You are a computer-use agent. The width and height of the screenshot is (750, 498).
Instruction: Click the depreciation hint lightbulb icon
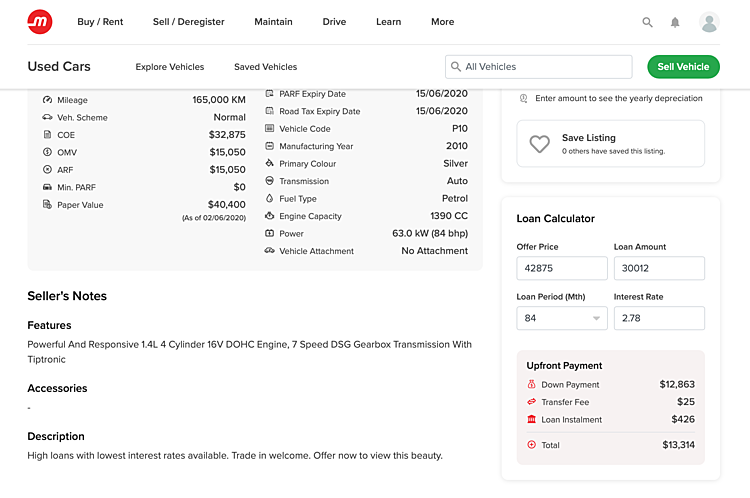pyautogui.click(x=523, y=99)
